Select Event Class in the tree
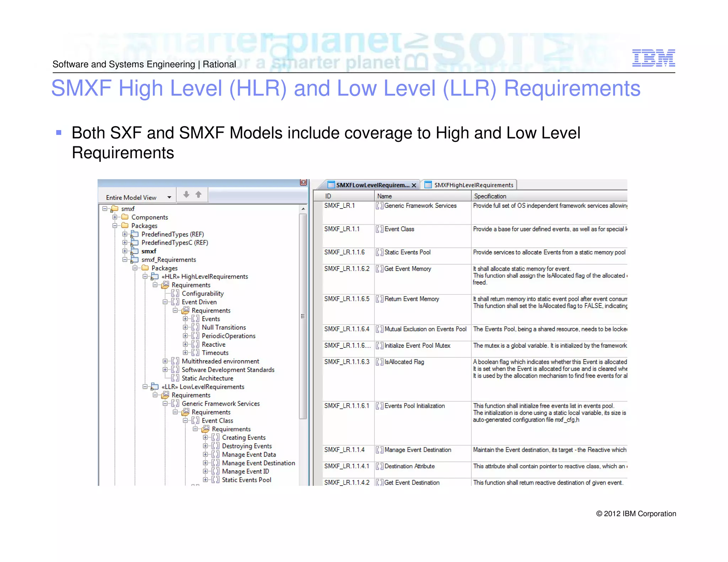 click(217, 421)
